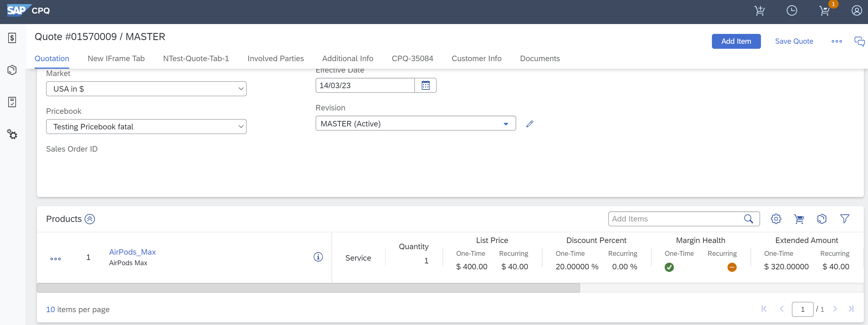Click Save Quote
The width and height of the screenshot is (868, 325).
click(794, 41)
